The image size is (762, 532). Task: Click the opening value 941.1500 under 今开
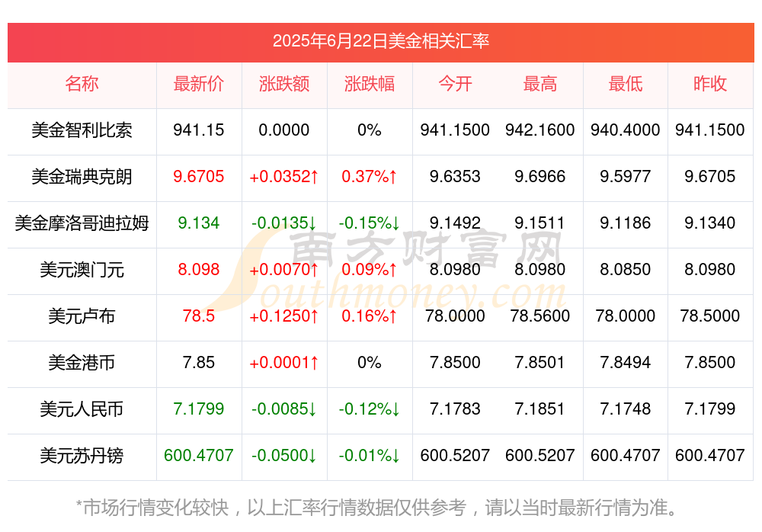point(455,130)
